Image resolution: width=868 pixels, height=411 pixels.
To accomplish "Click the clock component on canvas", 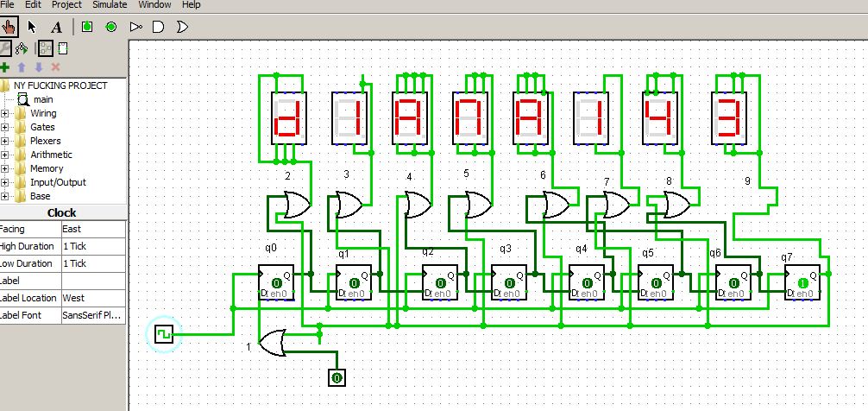I will pyautogui.click(x=164, y=334).
